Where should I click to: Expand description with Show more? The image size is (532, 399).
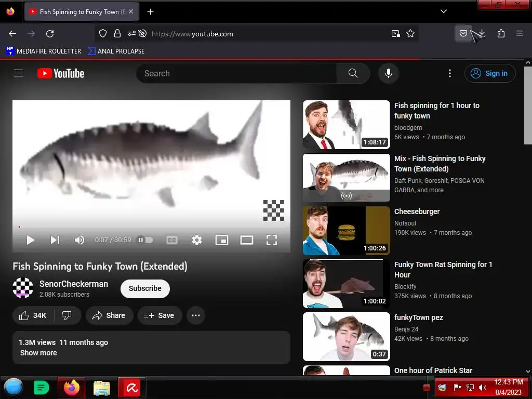[x=38, y=353]
